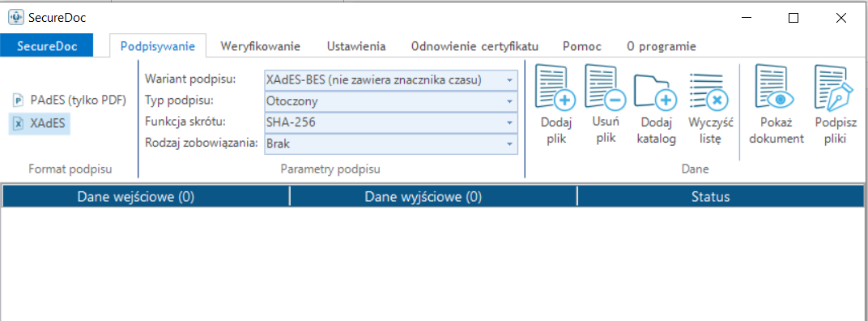Expand the Typ podpisu dropdown
Screen dimensions: 868x321
(x=391, y=101)
